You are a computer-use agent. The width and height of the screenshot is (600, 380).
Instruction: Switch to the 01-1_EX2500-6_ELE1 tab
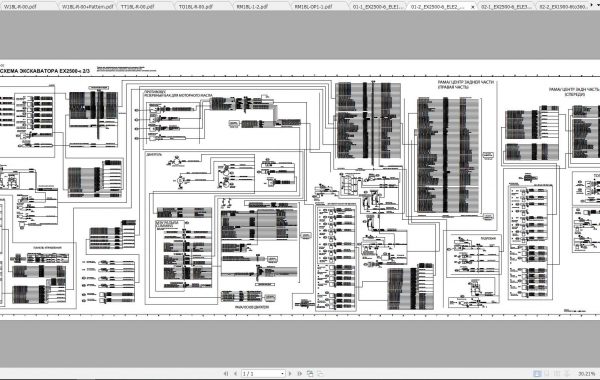377,7
